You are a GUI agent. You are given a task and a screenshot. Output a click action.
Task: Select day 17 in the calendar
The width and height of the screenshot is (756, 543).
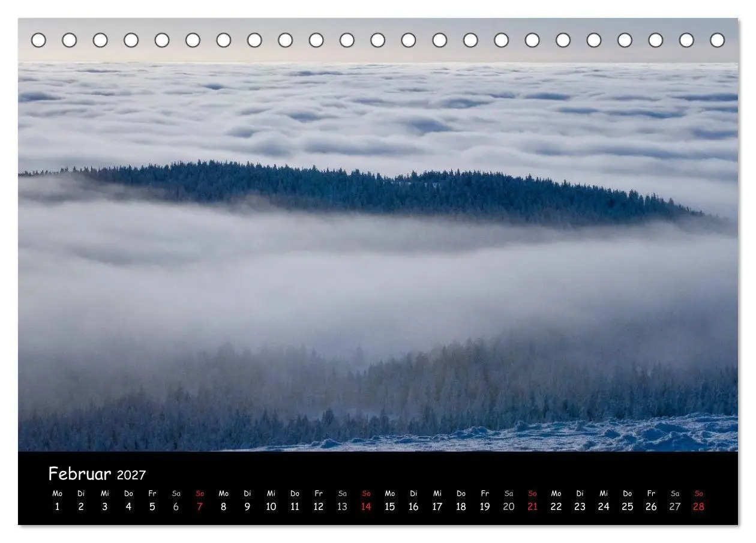point(437,506)
